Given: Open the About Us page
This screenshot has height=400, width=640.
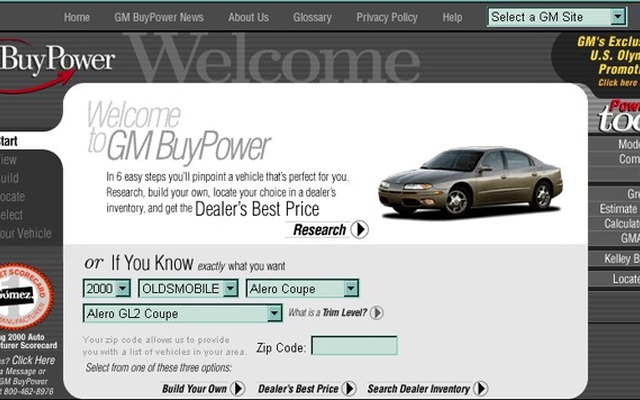Looking at the screenshot, I should tap(248, 18).
